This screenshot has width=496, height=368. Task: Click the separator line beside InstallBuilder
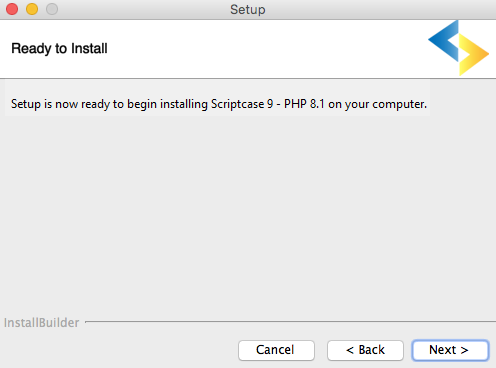tap(290, 322)
